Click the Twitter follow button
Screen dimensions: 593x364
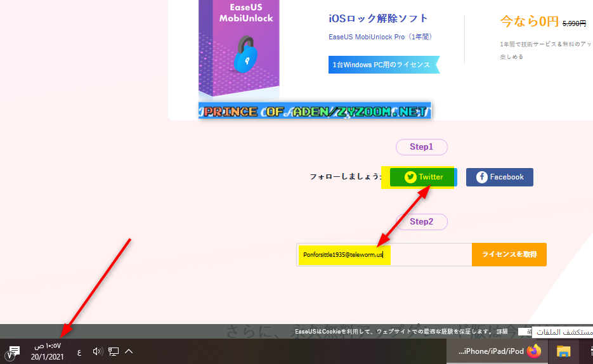(423, 178)
